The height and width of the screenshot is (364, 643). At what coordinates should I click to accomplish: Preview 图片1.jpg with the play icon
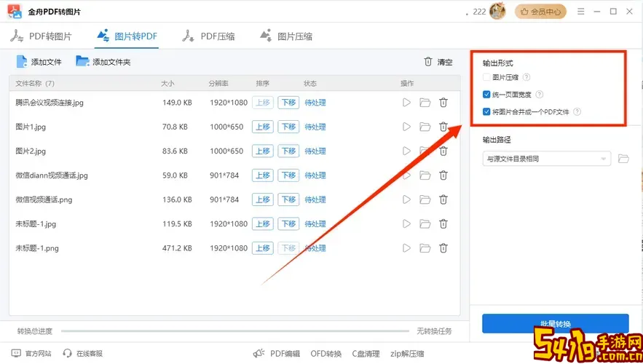[406, 127]
